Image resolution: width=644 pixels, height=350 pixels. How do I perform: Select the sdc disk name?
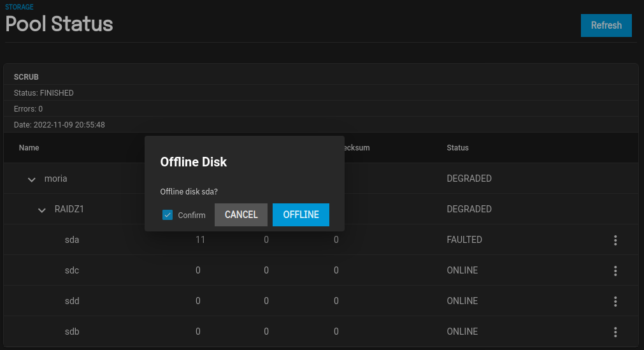pyautogui.click(x=72, y=270)
